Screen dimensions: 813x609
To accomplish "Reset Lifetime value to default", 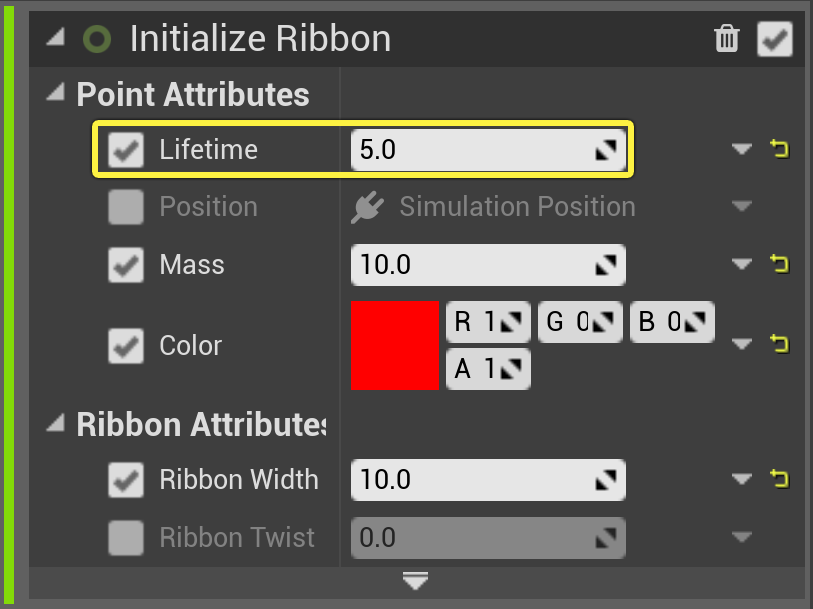I will point(779,149).
